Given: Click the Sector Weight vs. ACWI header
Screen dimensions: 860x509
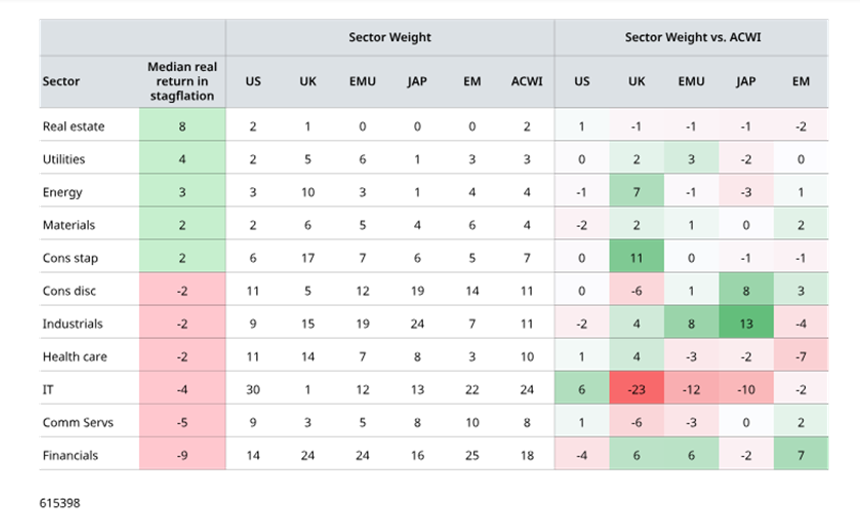Looking at the screenshot, I should pyautogui.click(x=691, y=37).
